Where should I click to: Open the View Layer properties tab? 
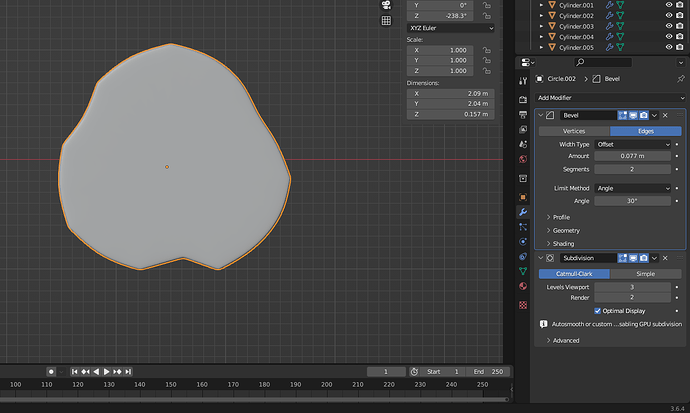point(523,129)
